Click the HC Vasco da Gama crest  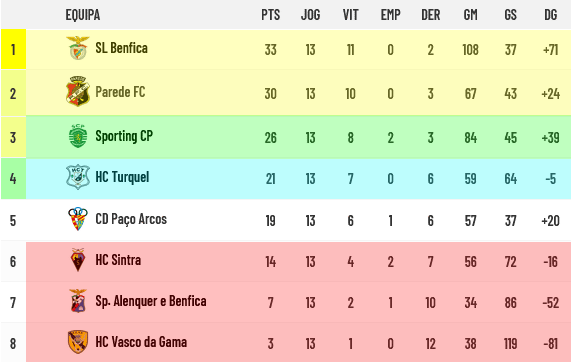(78, 342)
